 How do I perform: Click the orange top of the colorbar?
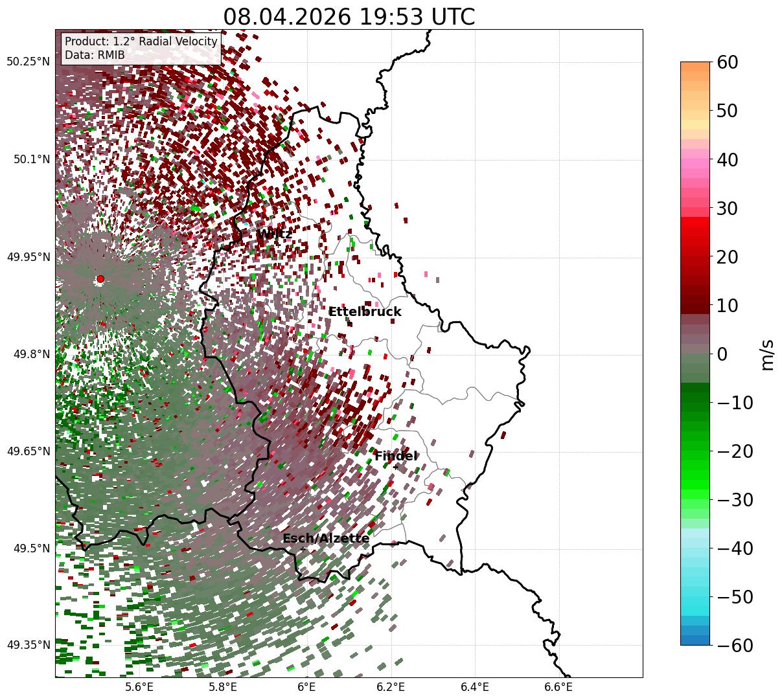click(695, 71)
